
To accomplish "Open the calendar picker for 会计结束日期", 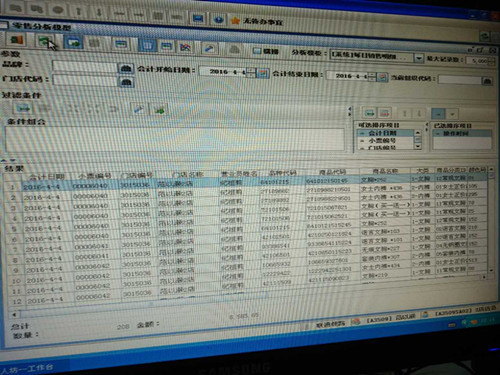I will (382, 77).
